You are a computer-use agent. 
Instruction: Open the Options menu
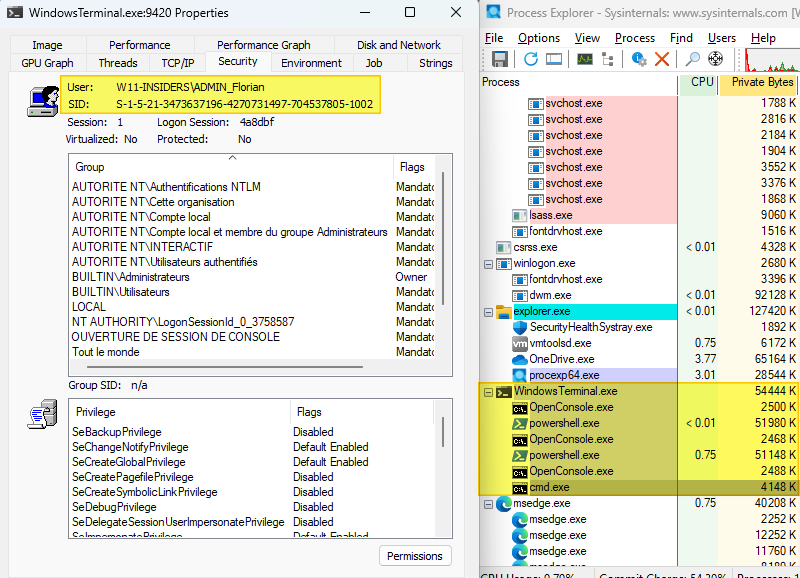tap(539, 38)
